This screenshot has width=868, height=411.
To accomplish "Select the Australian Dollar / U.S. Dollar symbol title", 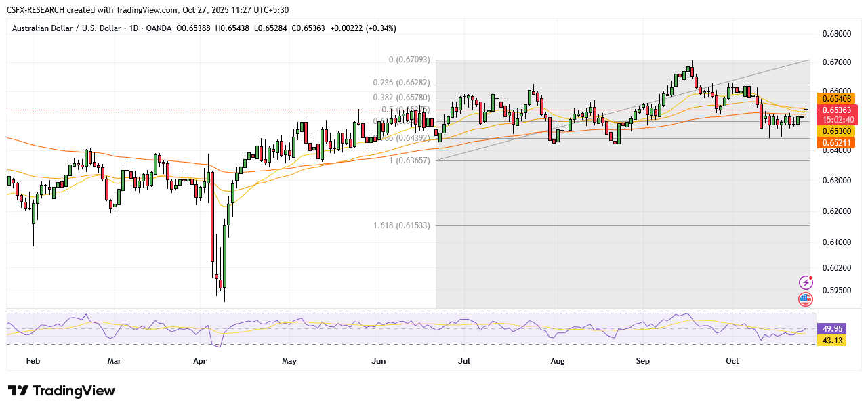I will 66,28.
